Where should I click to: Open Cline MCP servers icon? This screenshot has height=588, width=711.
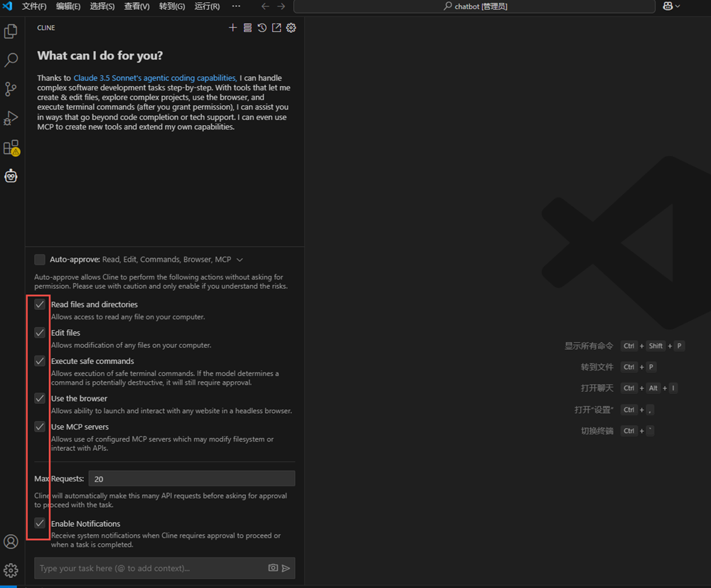(x=247, y=28)
